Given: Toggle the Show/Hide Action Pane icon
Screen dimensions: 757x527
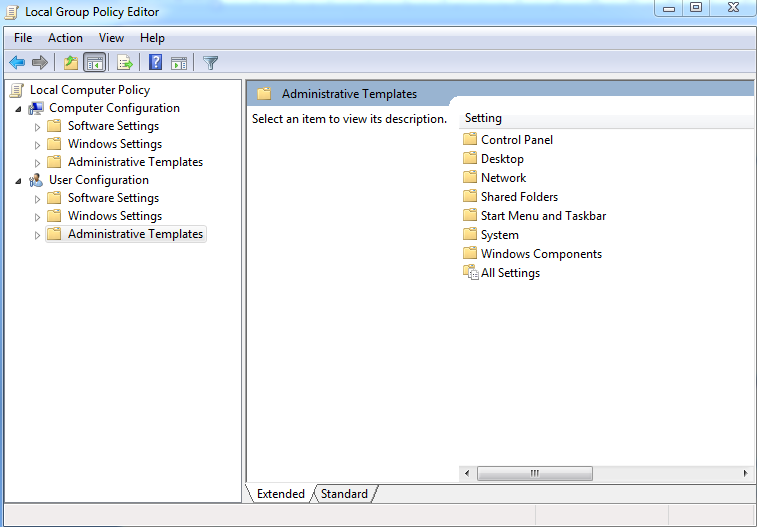Looking at the screenshot, I should click(179, 63).
